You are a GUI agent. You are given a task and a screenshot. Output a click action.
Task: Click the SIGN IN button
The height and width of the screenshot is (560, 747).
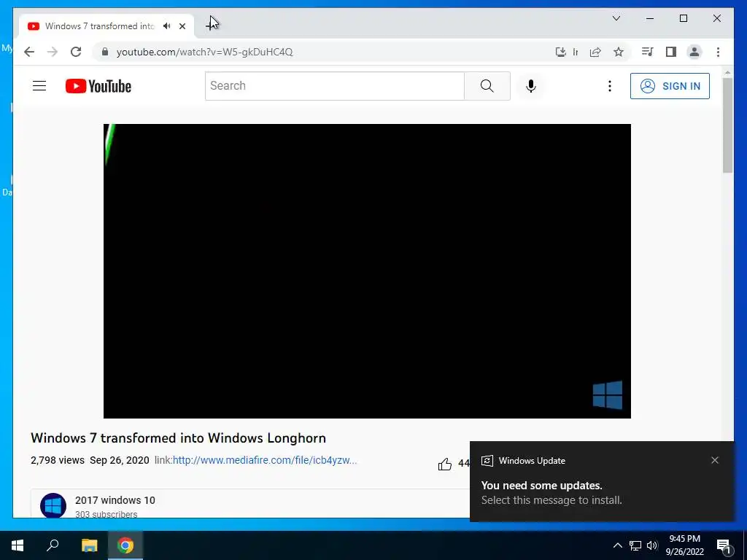(670, 86)
